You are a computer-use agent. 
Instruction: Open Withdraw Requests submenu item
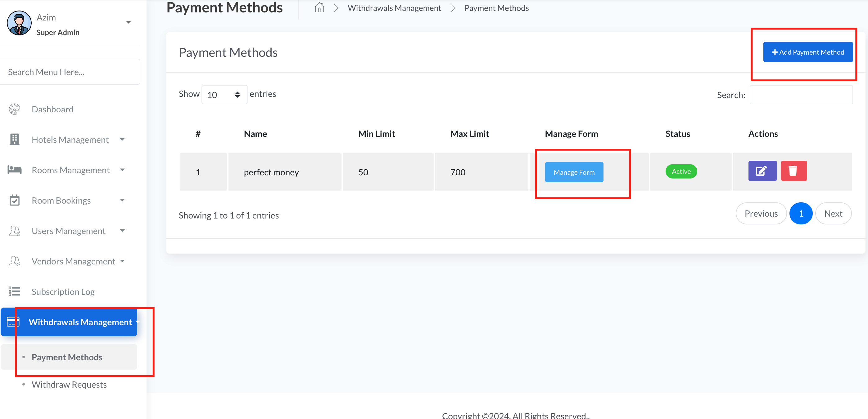click(69, 385)
